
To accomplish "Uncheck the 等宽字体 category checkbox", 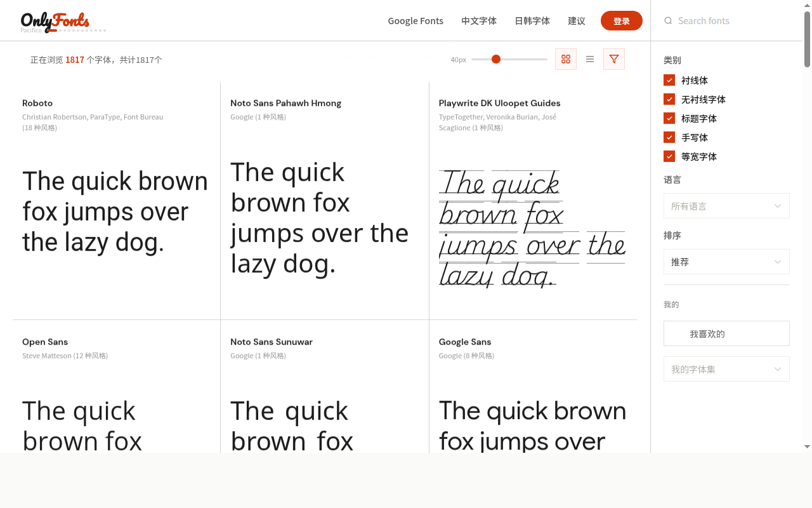I will (669, 156).
